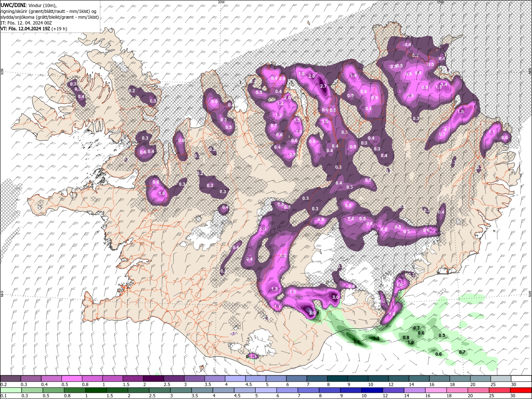Select the 'IT: Fös. 12. 04. 2024 00Z' line

[x=27, y=22]
